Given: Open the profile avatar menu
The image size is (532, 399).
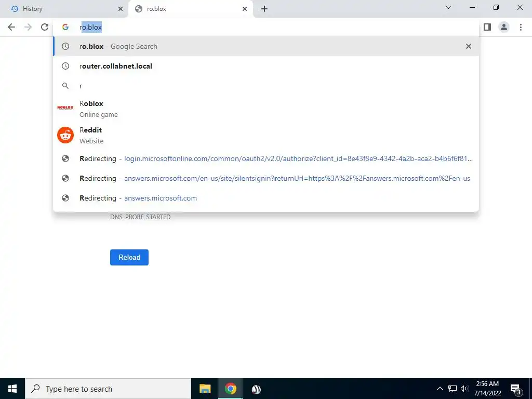Looking at the screenshot, I should 504,27.
